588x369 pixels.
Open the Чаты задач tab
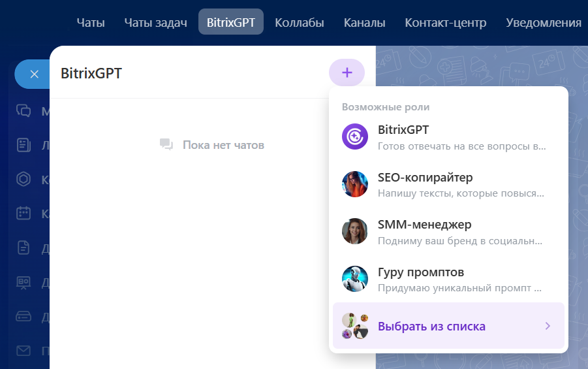tap(155, 23)
